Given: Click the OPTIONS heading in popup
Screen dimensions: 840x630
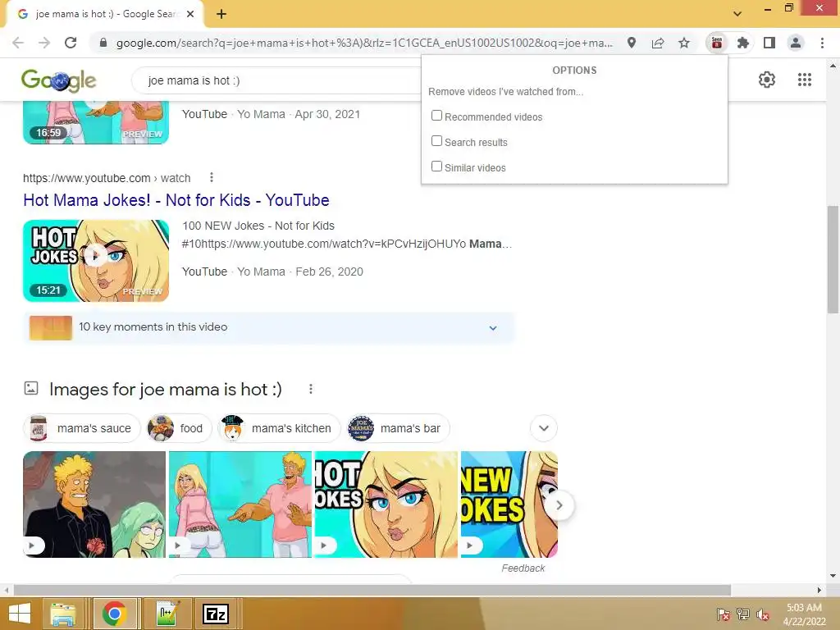Looking at the screenshot, I should [x=574, y=71].
